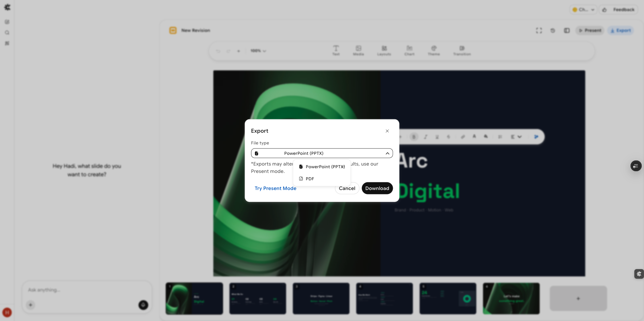This screenshot has height=321, width=644.
Task: Open the Transition tool
Action: (462, 50)
